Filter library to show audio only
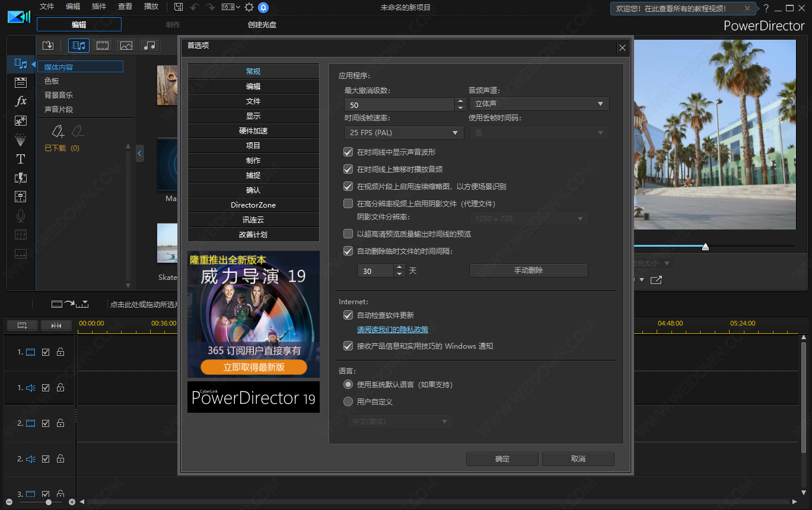812x510 pixels. (x=150, y=45)
